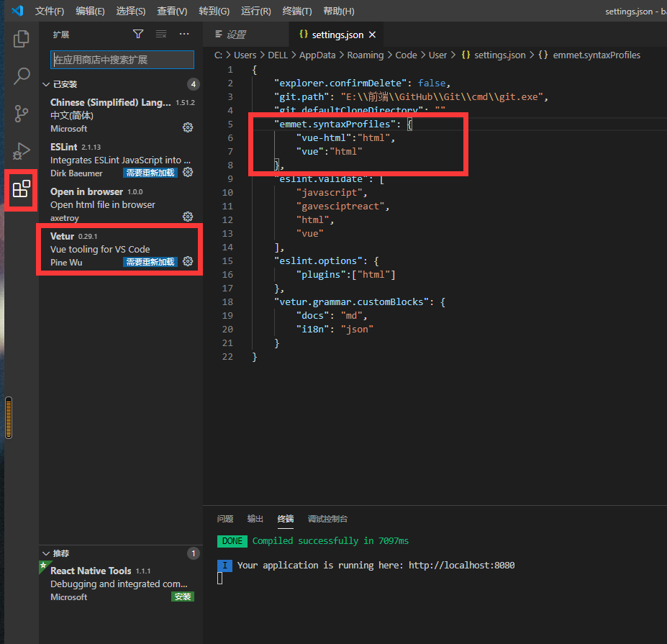Click the "javascript" value on line 10
The image size is (667, 644).
point(330,193)
